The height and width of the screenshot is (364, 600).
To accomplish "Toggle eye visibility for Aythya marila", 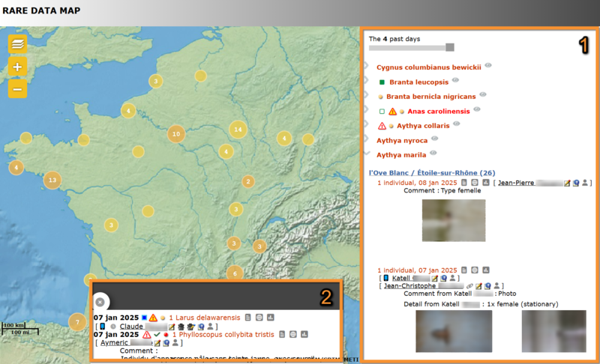I will tap(433, 153).
